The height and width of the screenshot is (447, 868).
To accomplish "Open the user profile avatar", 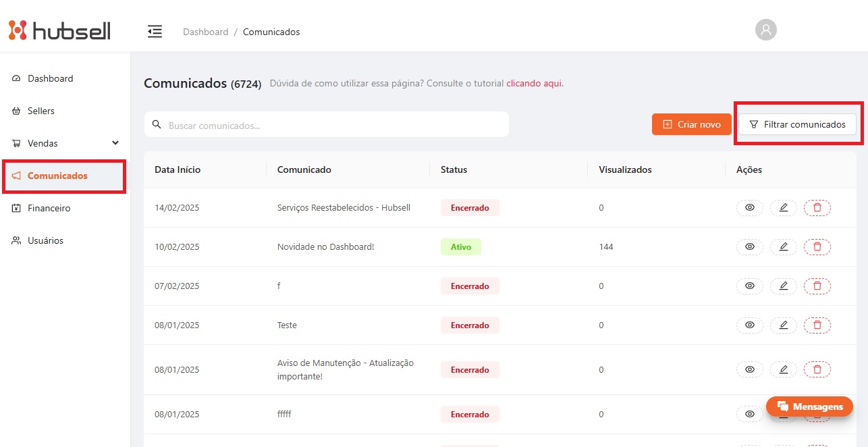I will pyautogui.click(x=765, y=30).
